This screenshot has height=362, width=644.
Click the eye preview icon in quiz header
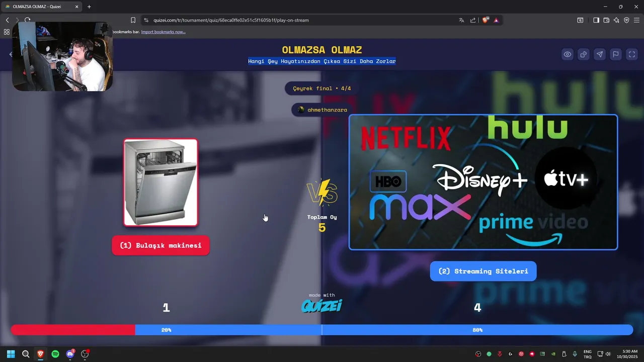(568, 54)
